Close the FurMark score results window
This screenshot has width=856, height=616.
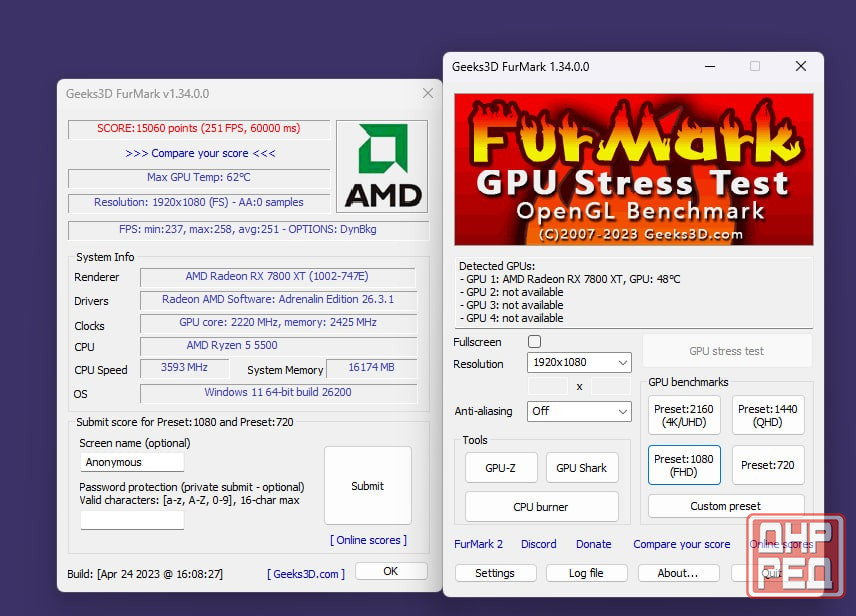point(428,93)
